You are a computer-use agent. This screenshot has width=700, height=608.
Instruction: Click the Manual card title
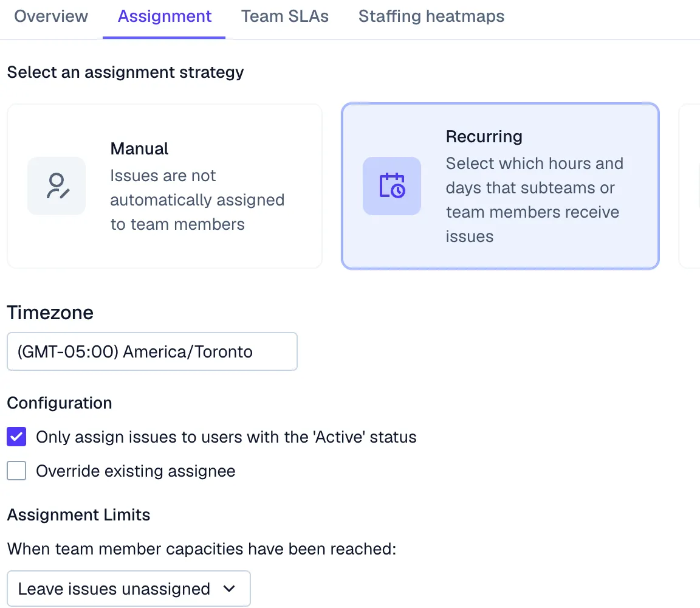pyautogui.click(x=140, y=149)
